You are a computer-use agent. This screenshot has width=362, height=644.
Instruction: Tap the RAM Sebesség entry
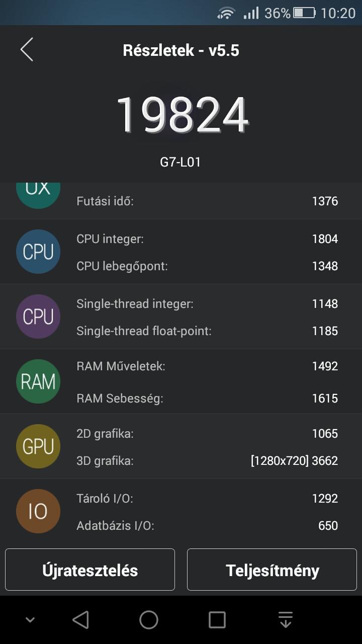207,398
